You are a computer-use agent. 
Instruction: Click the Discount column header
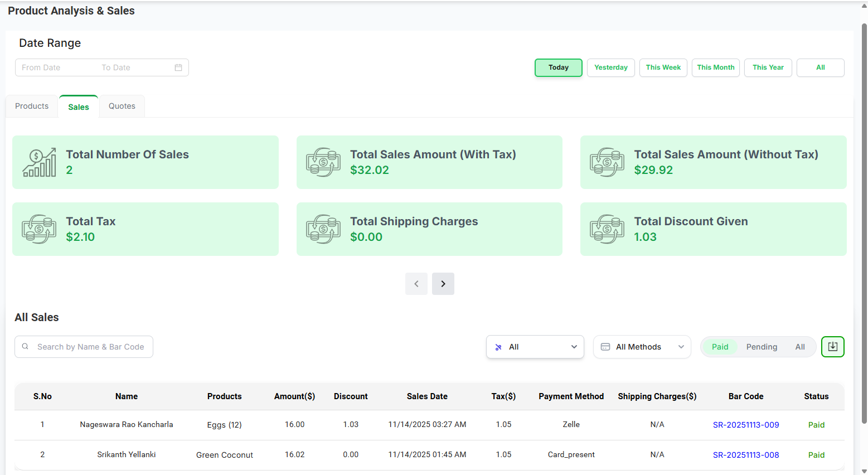[x=351, y=396]
